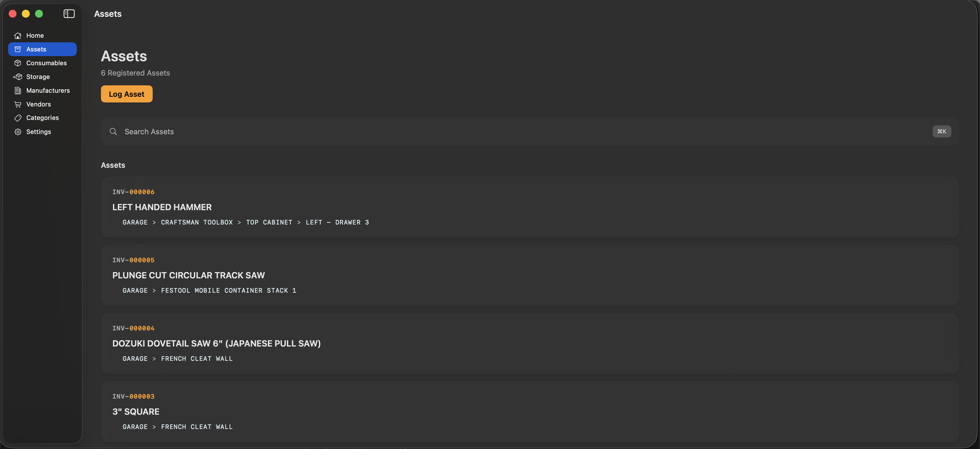This screenshot has width=980, height=449.
Task: Click the INV-000003 asset ID
Action: 133,396
